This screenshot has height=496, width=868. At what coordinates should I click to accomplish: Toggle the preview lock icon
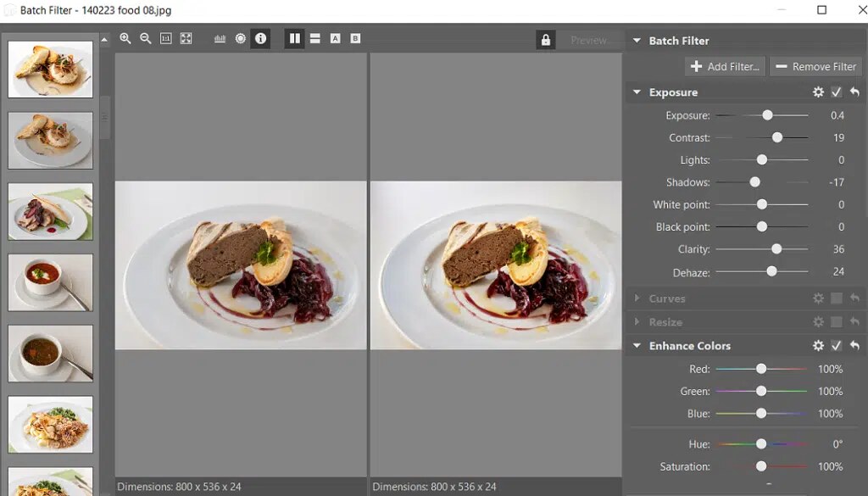click(x=545, y=40)
